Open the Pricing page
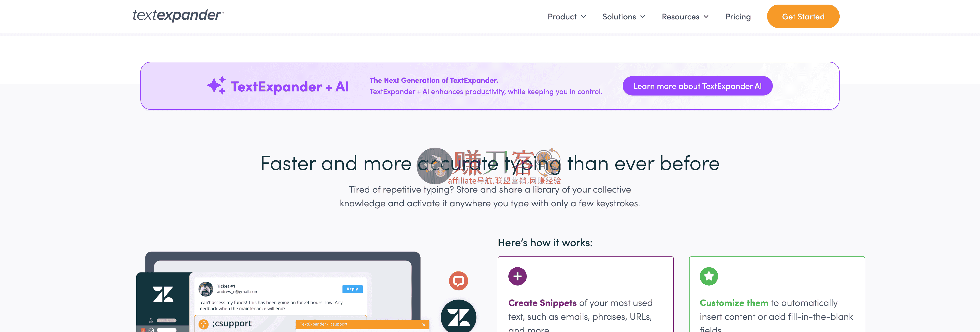Screen dimensions: 980x332 (x=738, y=17)
